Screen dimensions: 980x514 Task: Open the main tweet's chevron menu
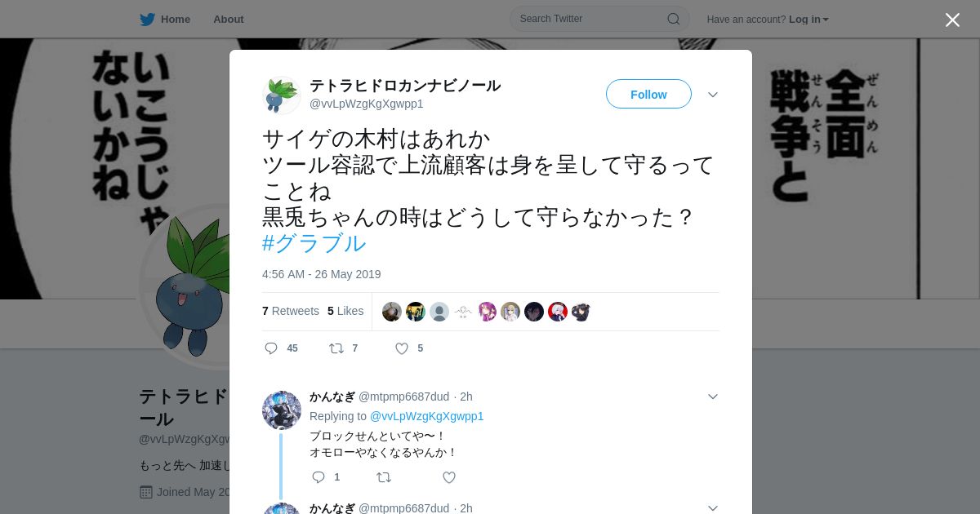coord(713,95)
